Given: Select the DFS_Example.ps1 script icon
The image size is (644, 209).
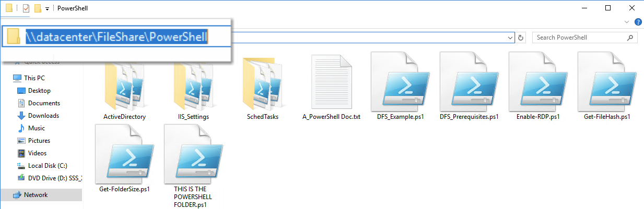Looking at the screenshot, I should (x=400, y=81).
